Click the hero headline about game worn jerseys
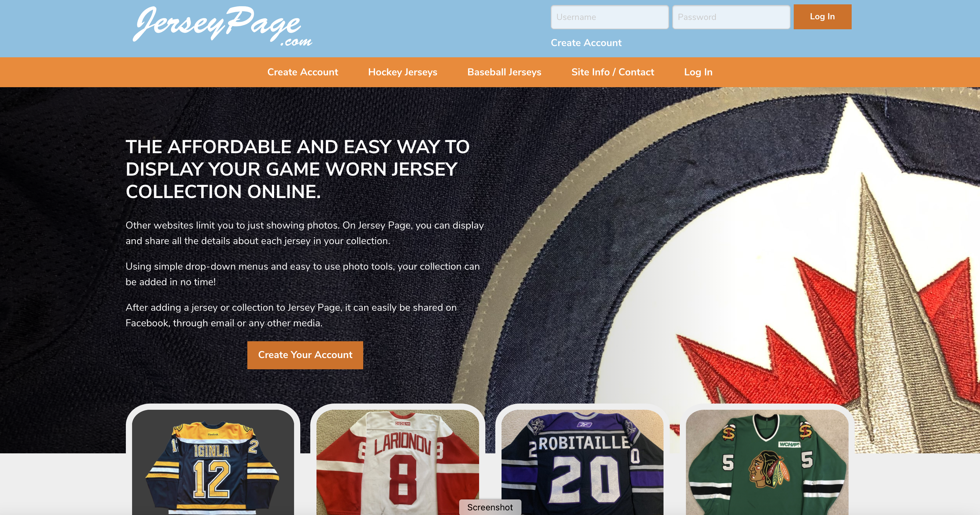The image size is (980, 515). click(297, 169)
